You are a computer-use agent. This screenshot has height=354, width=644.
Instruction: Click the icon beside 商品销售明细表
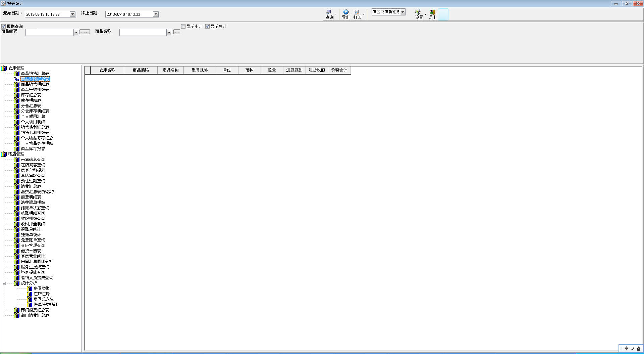17,84
